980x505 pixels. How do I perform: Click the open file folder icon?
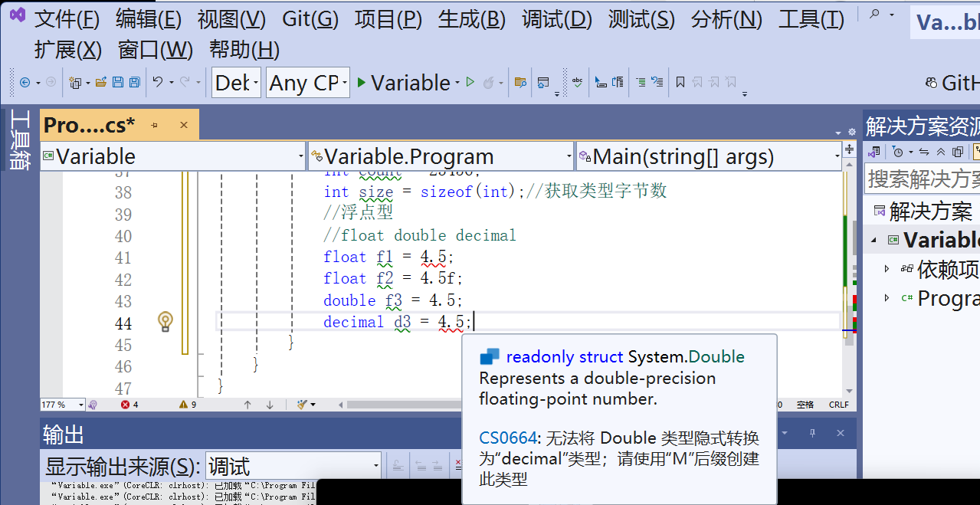pos(100,82)
